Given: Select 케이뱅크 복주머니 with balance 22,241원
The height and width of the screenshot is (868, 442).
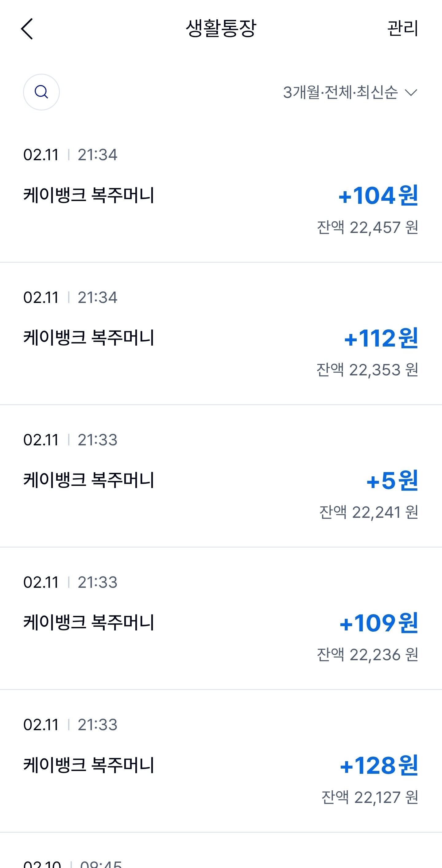Looking at the screenshot, I should [89, 480].
